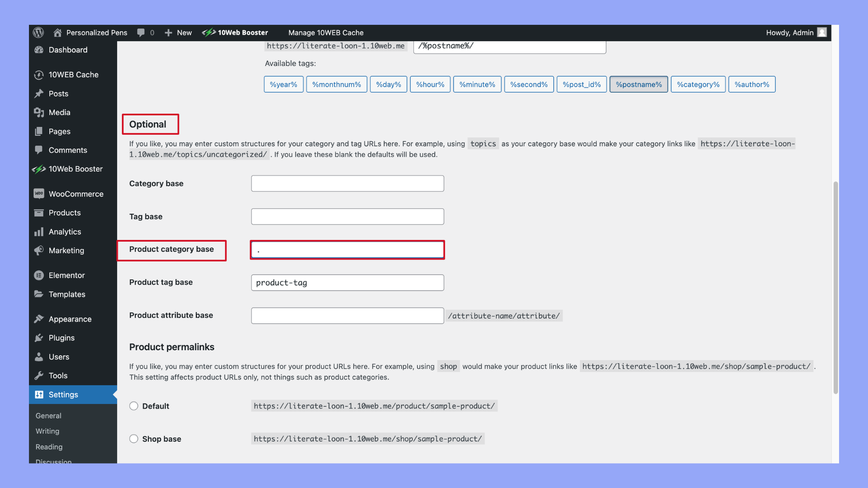This screenshot has width=868, height=488.
Task: Click the 10Web Booster lightning icon in top bar
Action: tap(208, 33)
